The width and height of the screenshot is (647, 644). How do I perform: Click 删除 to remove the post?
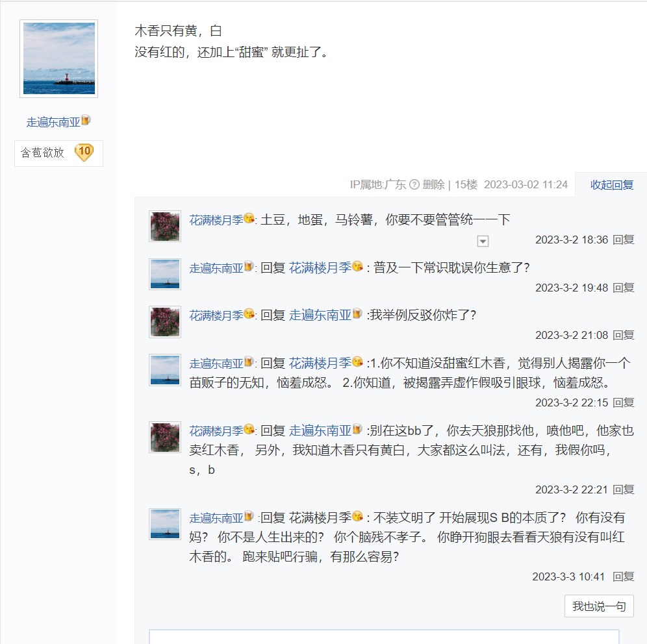(x=433, y=184)
